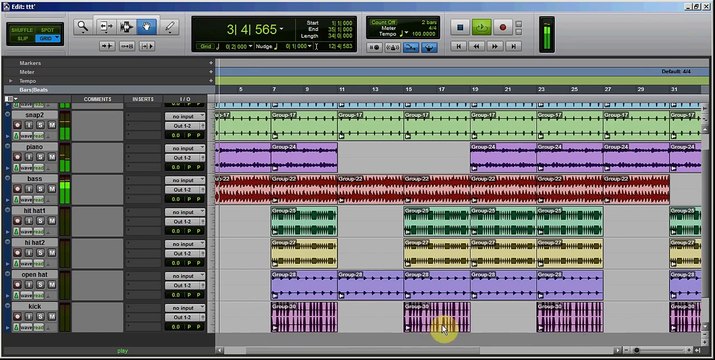Solo the piano track
This screenshot has height=360, width=715.
[x=40, y=157]
